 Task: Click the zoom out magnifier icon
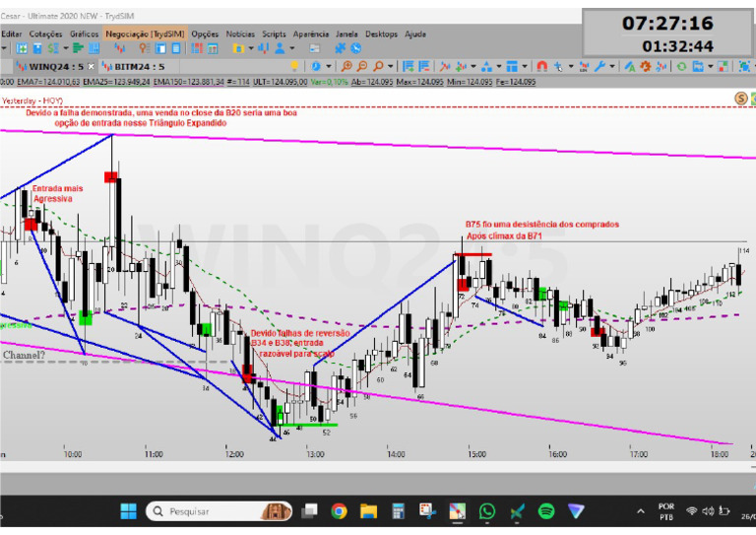(x=362, y=67)
